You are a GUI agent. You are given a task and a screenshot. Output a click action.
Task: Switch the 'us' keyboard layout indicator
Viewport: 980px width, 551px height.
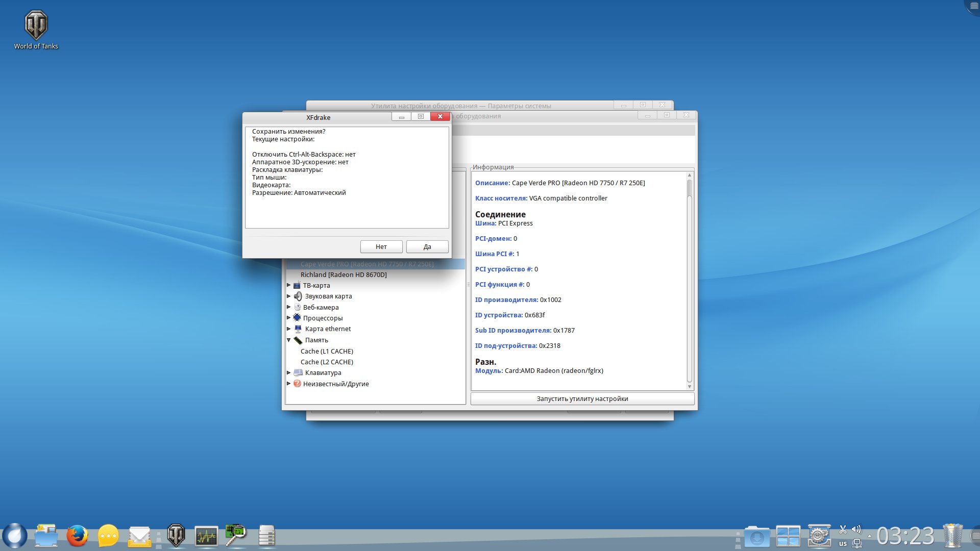[x=843, y=544]
